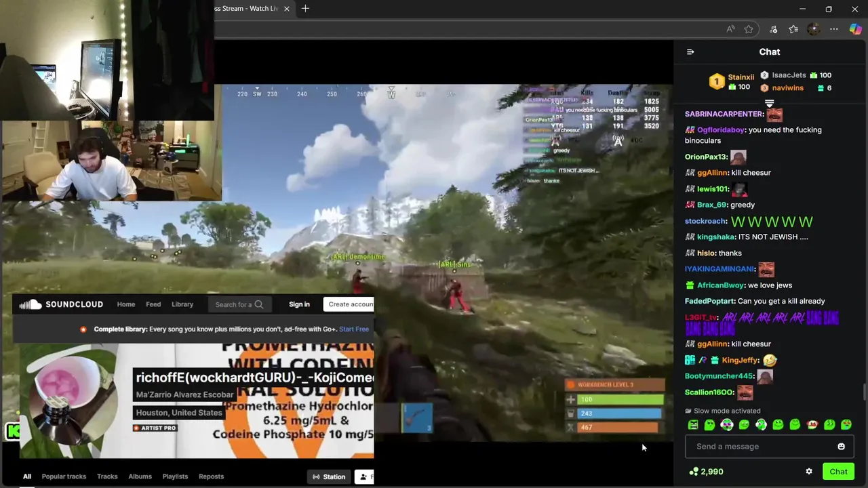The width and height of the screenshot is (868, 488).
Task: Click the Station button
Action: 329,476
